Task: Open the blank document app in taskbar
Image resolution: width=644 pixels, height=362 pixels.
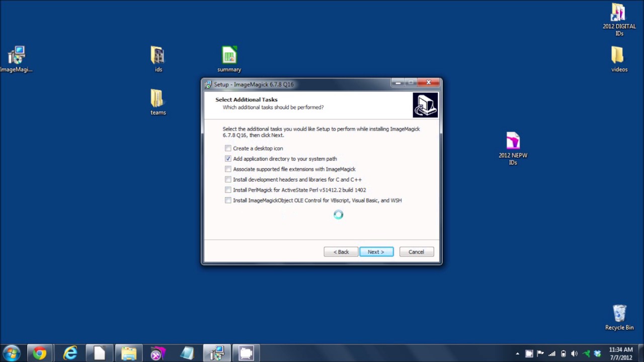Action: [x=99, y=353]
